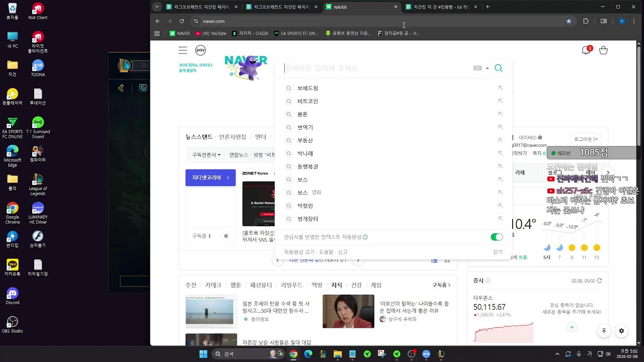The height and width of the screenshot is (362, 644).
Task: Bookmark this page with the star icon
Action: (569, 21)
